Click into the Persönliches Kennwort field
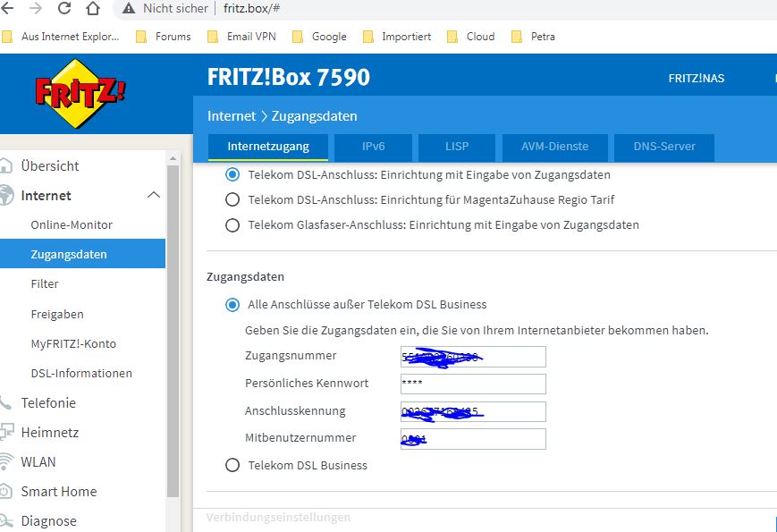Screen dimensions: 777x532 [x=473, y=384]
